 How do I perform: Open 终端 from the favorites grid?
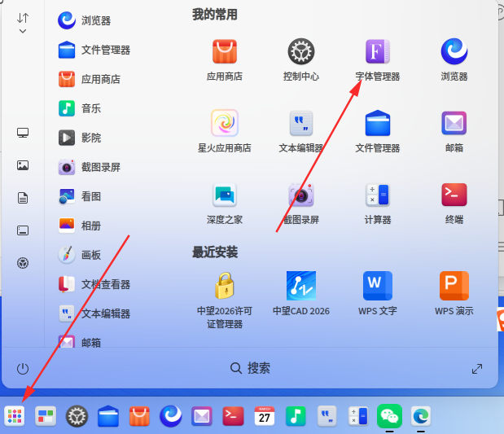pos(454,204)
